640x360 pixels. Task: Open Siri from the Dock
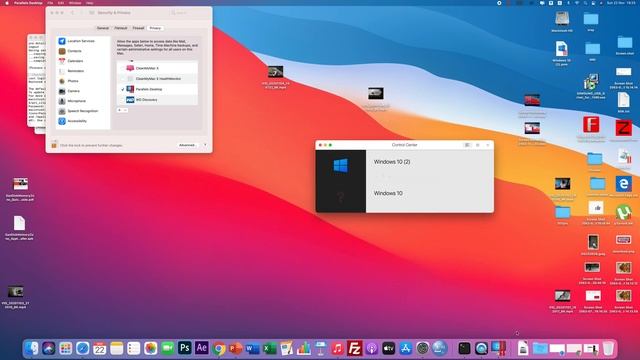coord(49,348)
